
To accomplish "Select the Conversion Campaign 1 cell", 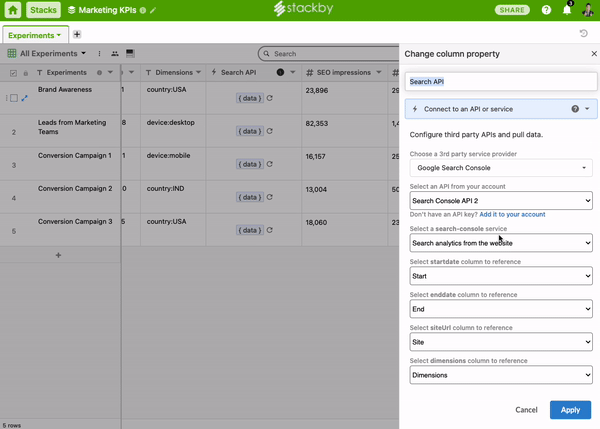I will click(75, 164).
